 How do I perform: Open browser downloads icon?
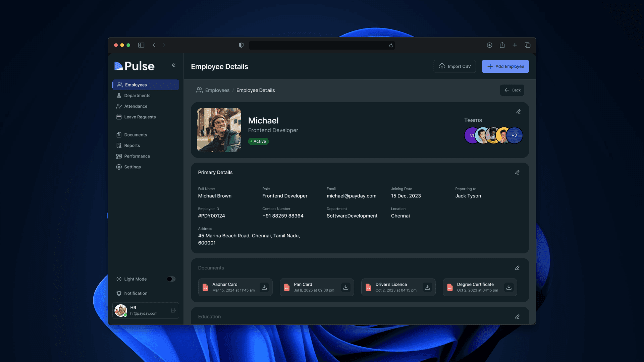click(x=489, y=45)
